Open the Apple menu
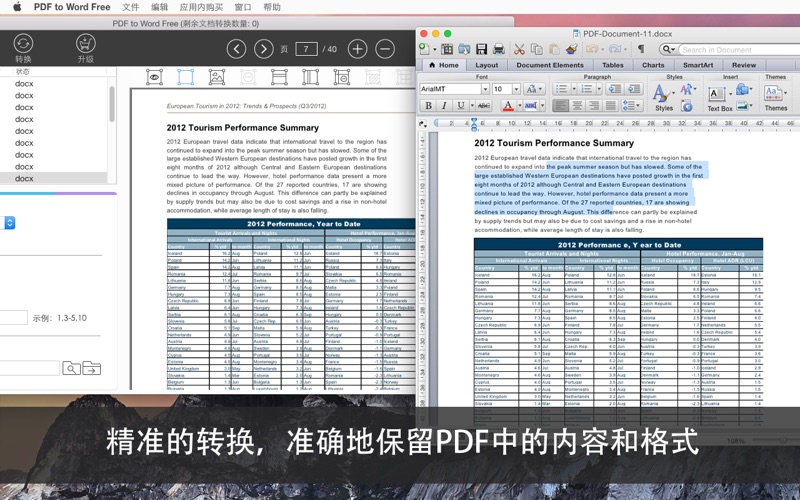 17,7
